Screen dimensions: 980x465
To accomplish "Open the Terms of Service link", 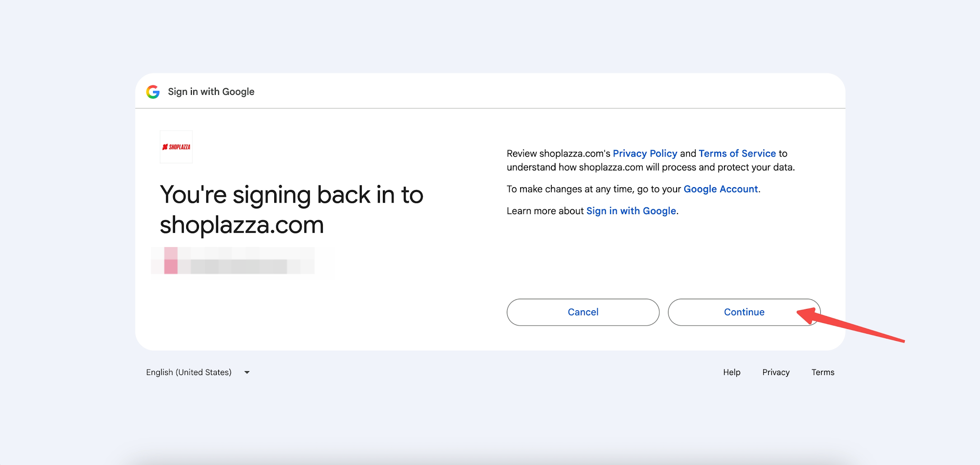I will pyautogui.click(x=737, y=153).
